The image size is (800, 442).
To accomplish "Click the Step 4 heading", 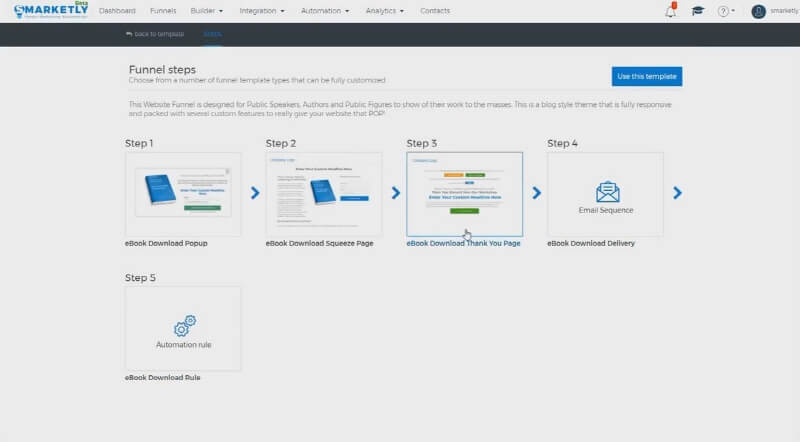I will pos(562,143).
